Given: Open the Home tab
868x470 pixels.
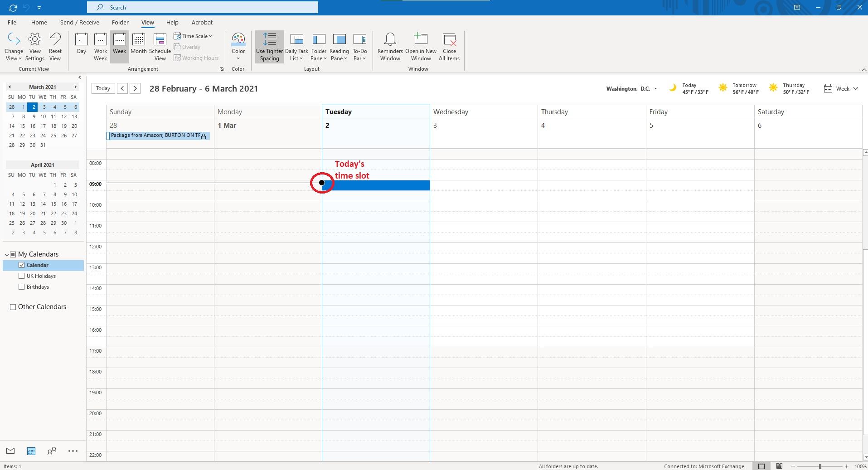Looking at the screenshot, I should pos(39,22).
